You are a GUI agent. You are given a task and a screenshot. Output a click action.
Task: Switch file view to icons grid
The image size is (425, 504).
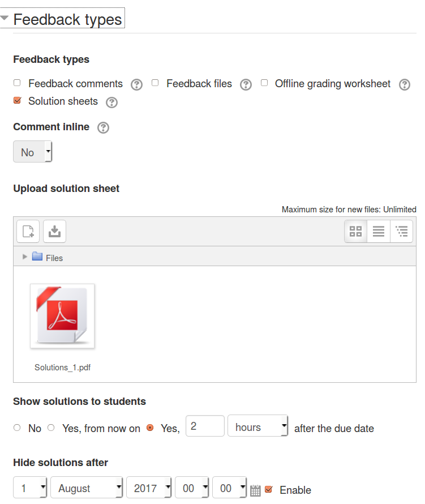(x=355, y=231)
